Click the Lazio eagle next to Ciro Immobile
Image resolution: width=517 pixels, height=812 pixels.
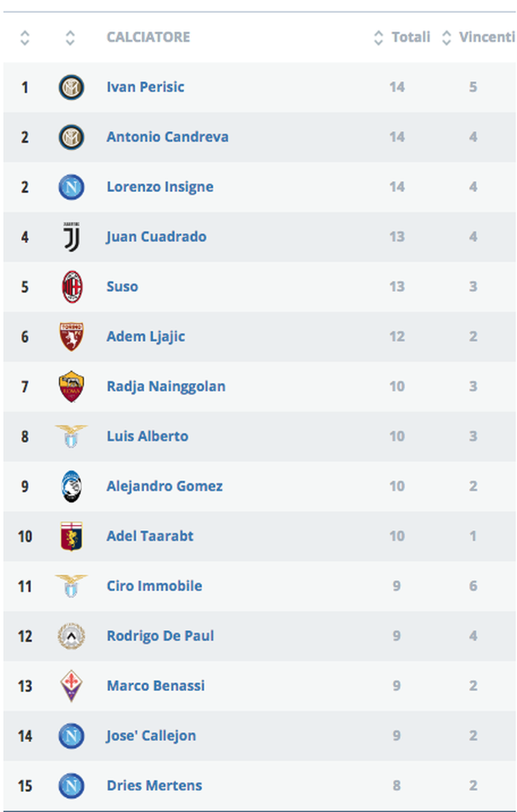(71, 586)
